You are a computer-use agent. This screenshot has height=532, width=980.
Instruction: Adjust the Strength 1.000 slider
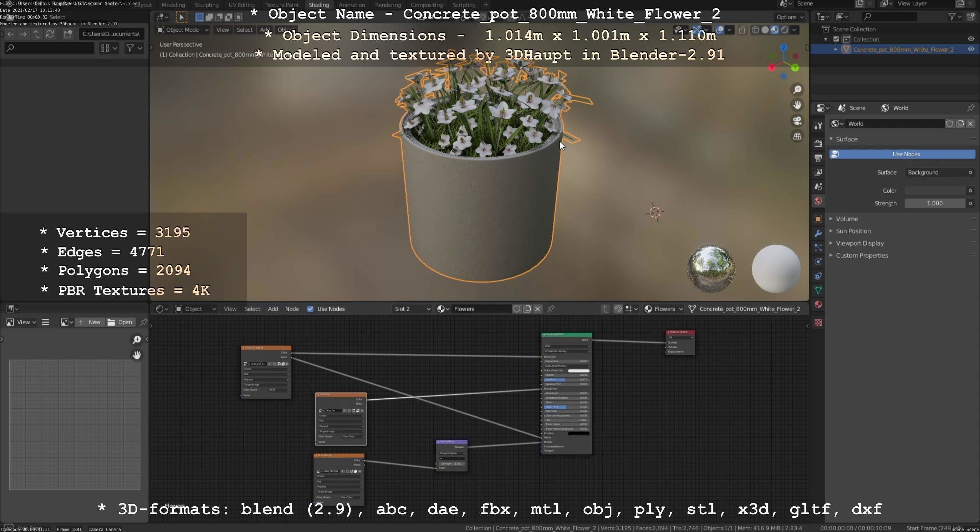tap(935, 203)
